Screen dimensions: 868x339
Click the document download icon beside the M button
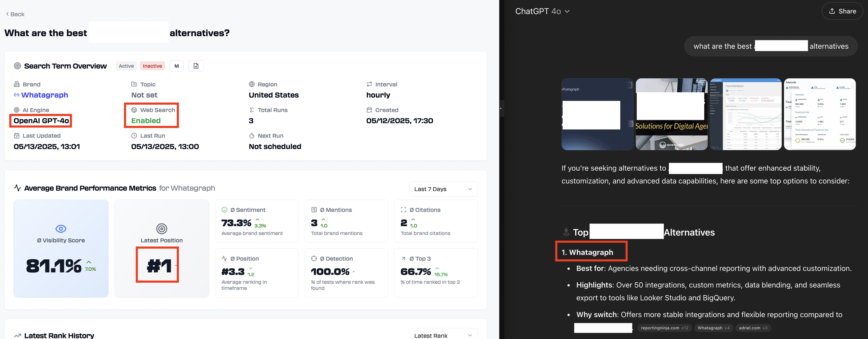[196, 66]
